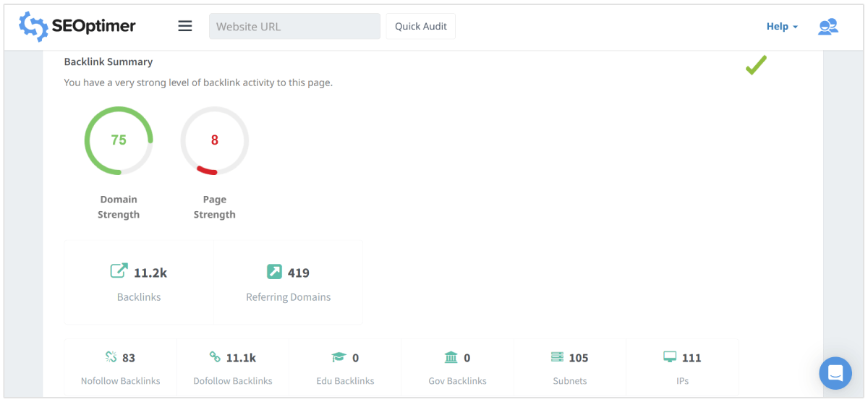Expand the Help dropdown
Image resolution: width=868 pixels, height=402 pixels.
782,26
